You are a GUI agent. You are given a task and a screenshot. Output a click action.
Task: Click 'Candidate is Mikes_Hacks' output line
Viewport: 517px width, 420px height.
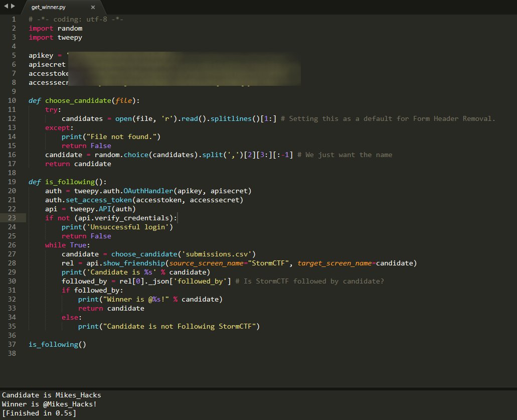(52, 395)
